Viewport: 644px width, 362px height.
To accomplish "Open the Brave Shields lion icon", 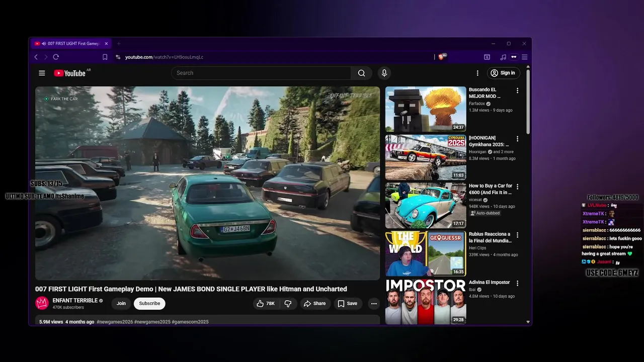I will (442, 57).
